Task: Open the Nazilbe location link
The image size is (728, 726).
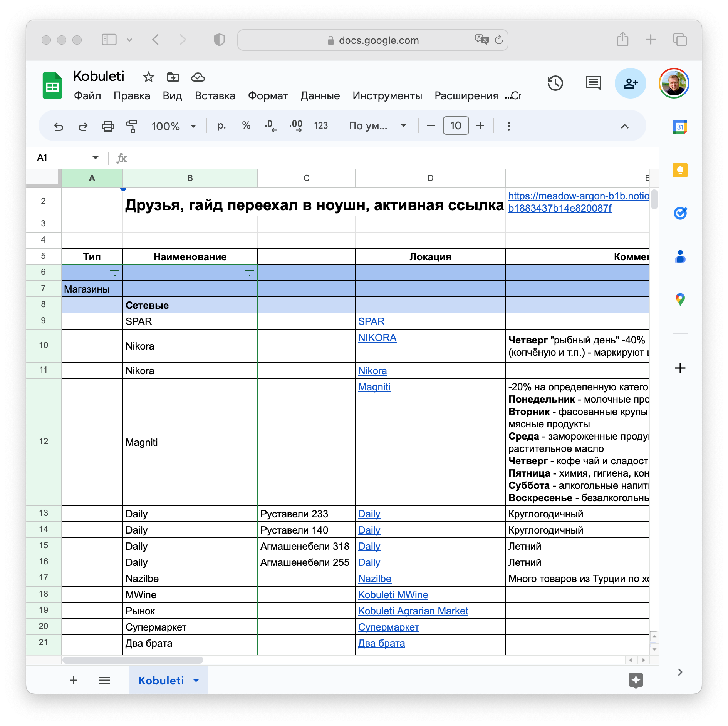Action: (374, 578)
